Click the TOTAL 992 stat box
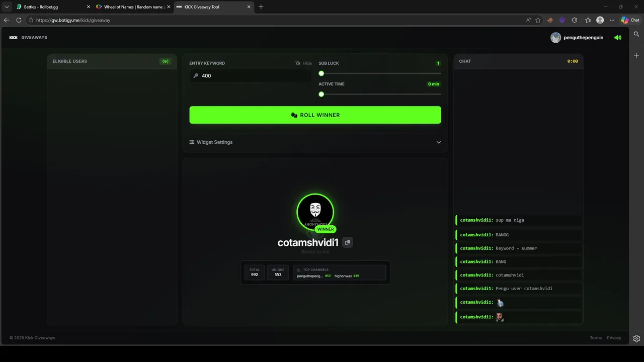Viewport: 644px width, 362px height. (x=255, y=273)
